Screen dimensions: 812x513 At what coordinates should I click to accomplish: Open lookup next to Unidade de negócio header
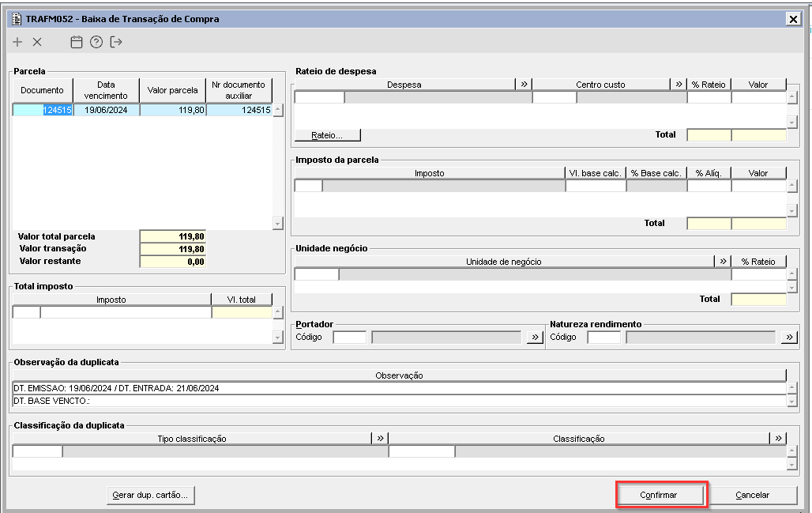click(723, 261)
